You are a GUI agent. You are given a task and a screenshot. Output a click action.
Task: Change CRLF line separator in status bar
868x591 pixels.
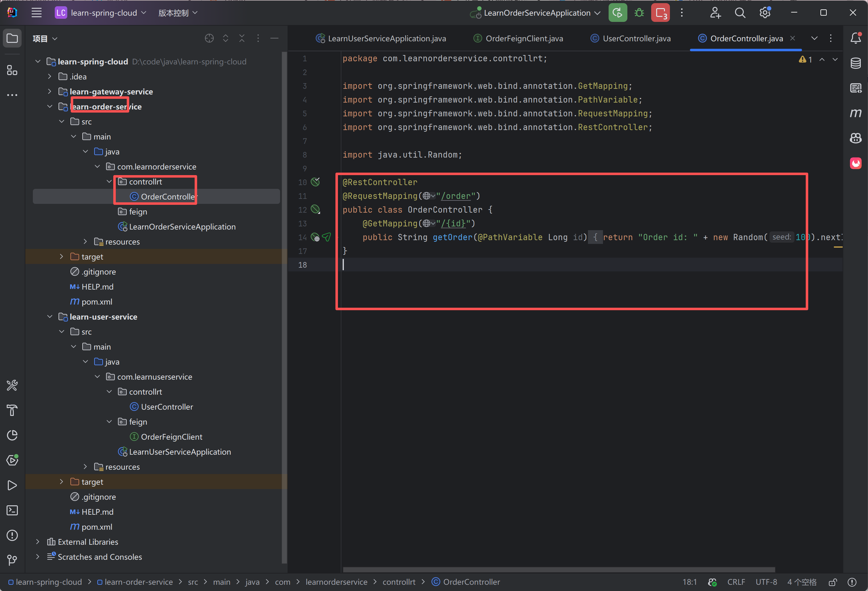pyautogui.click(x=736, y=582)
